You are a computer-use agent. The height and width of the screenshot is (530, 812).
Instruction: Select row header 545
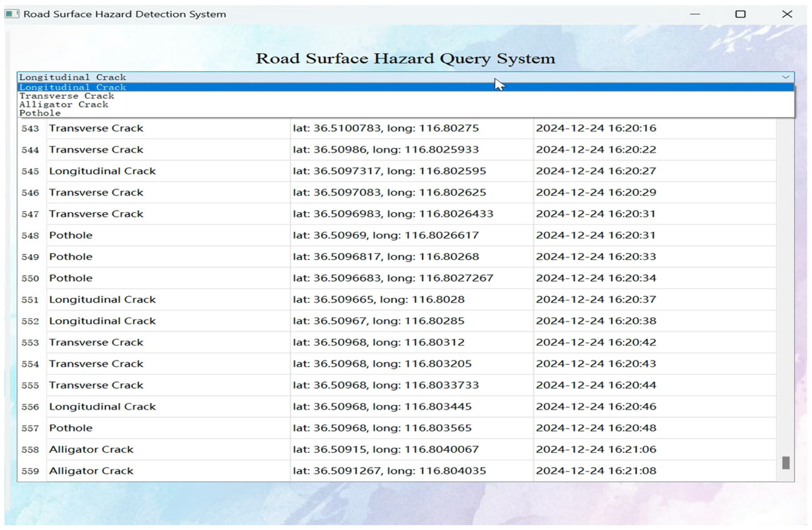(x=32, y=171)
